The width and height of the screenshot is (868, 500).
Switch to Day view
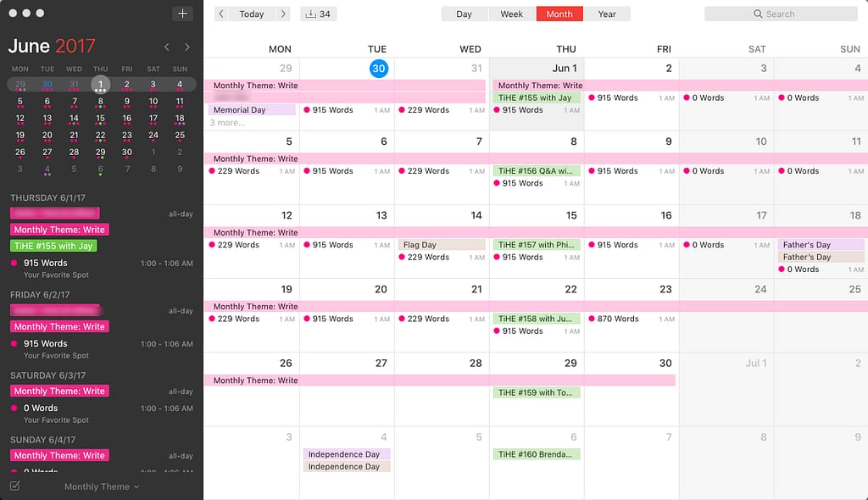point(464,14)
